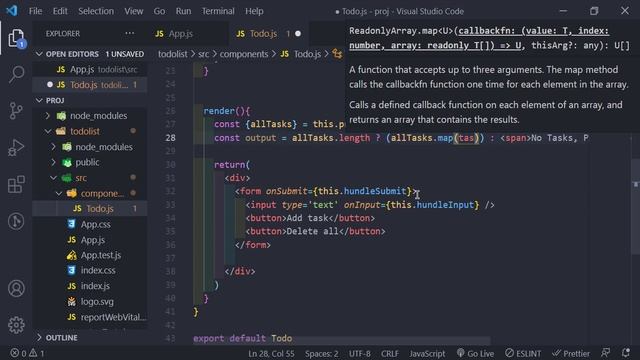This screenshot has height=360, width=640.
Task: Click the breadcrumb symbol icon after Todo.js
Action: [x=337, y=54]
